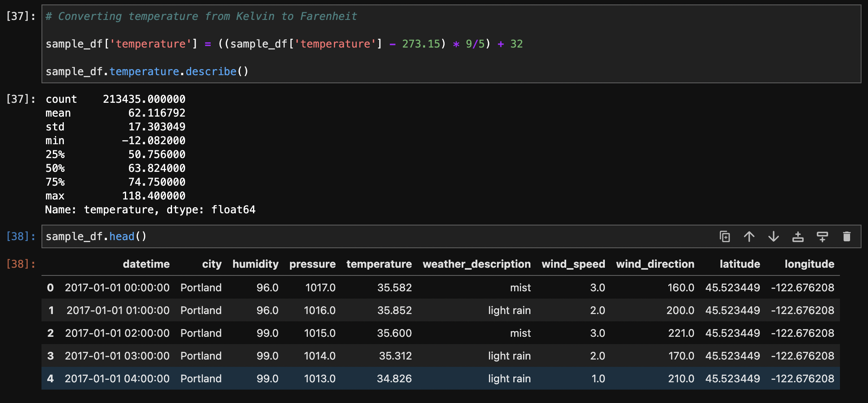Click temperature value 35.582
This screenshot has height=403, width=868.
(395, 288)
